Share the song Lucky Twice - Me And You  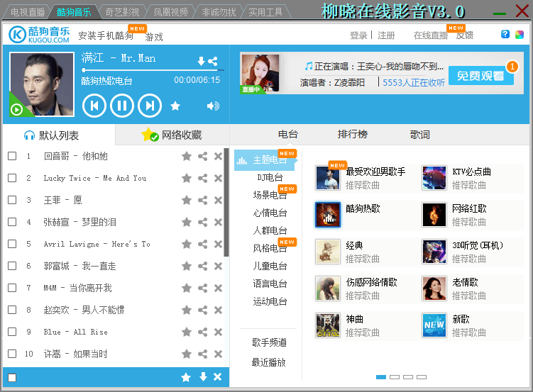tap(202, 178)
